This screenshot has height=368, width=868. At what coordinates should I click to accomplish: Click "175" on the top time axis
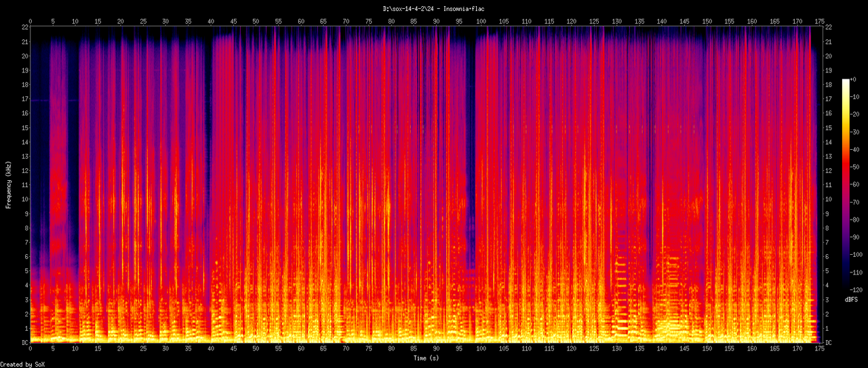point(819,21)
